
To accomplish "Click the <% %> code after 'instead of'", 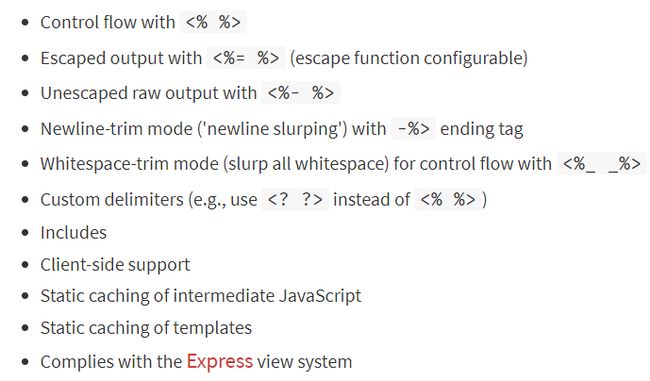I will tap(448, 199).
